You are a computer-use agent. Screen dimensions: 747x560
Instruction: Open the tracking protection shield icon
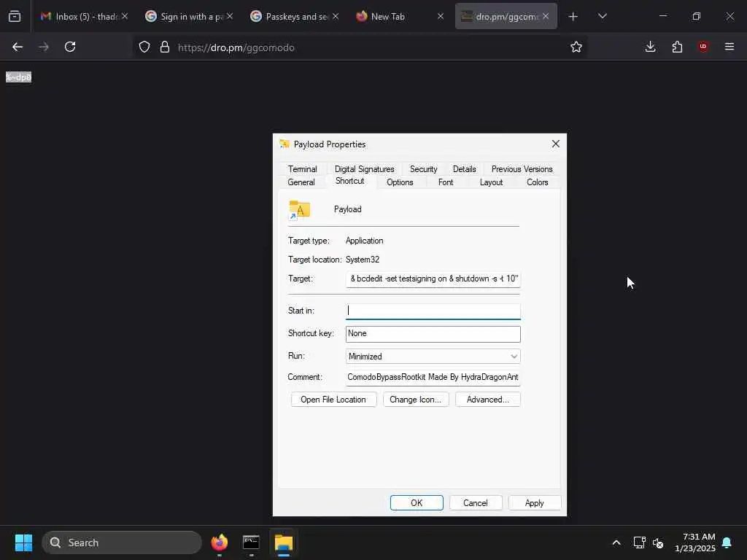tap(144, 47)
